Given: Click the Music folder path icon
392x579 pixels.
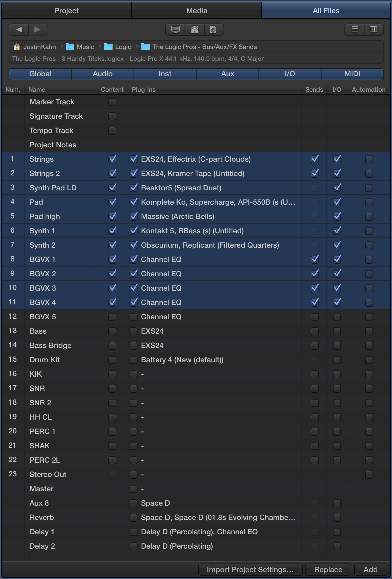Looking at the screenshot, I should [x=70, y=47].
